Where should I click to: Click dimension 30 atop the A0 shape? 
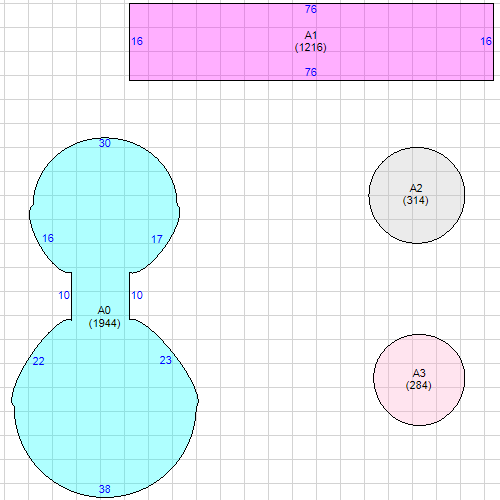point(105,143)
